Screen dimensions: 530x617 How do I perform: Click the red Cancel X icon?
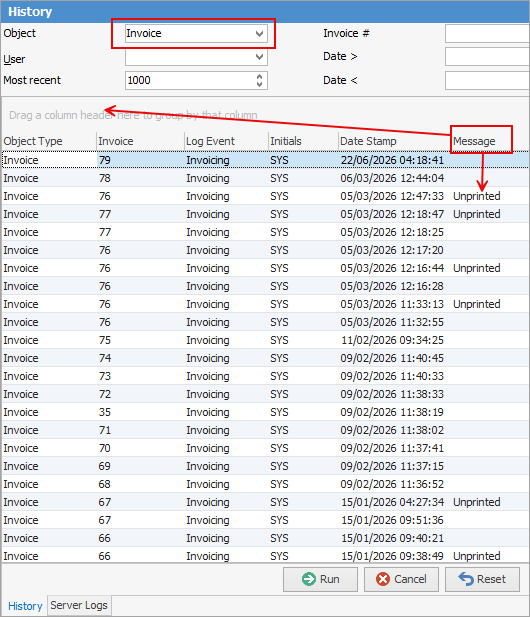tap(383, 579)
